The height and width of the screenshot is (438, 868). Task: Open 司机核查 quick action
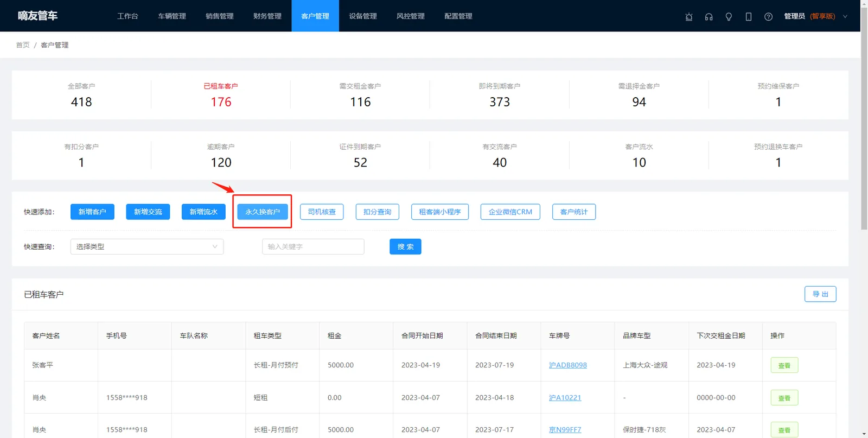[322, 212]
